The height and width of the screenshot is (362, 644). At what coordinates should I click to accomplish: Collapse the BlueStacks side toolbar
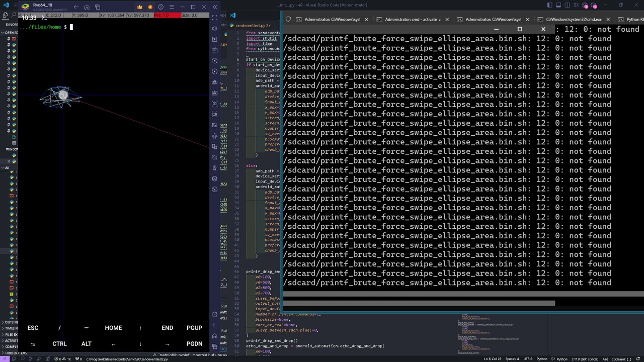point(215,7)
